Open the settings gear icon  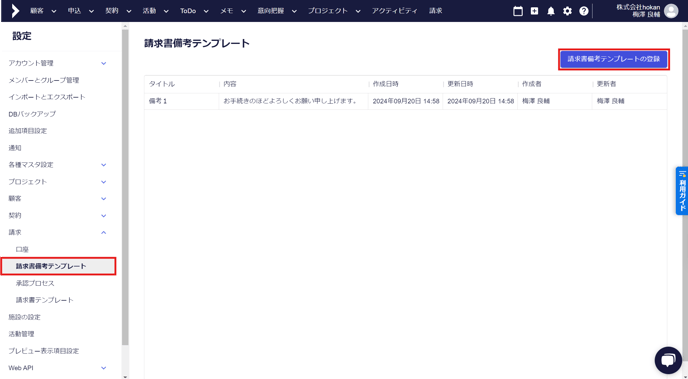coord(567,11)
